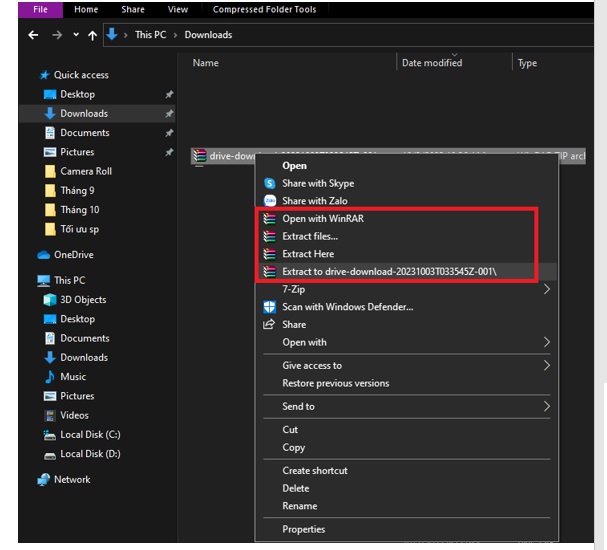Viewport: 607px width, 550px height.
Task: Open the Compressed Folder Tools tab
Action: [264, 10]
